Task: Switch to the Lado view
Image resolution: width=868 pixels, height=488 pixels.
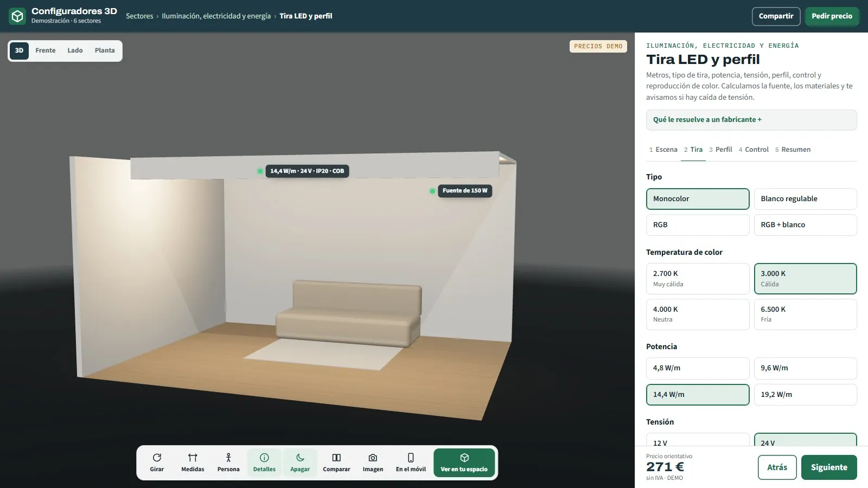Action: [75, 51]
